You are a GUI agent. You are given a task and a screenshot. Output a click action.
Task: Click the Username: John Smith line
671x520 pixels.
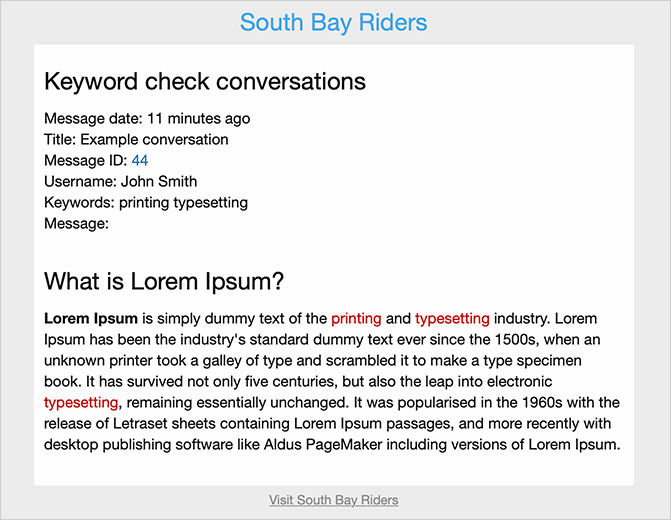coord(121,181)
